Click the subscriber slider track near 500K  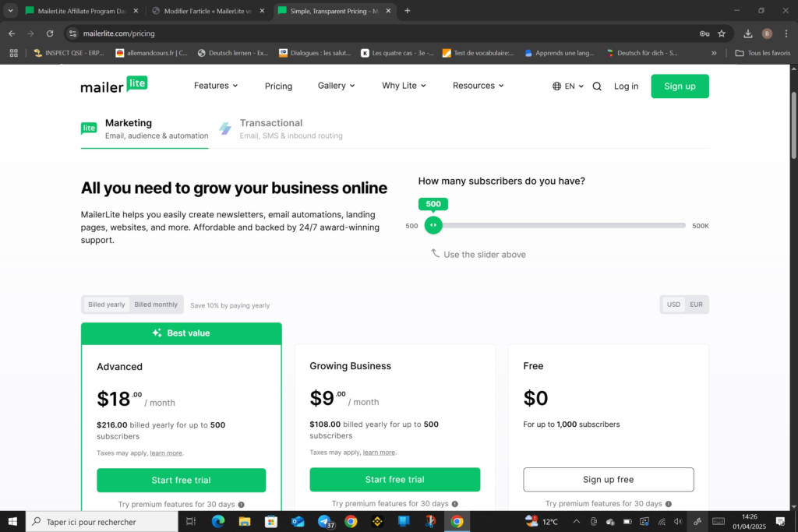click(682, 225)
